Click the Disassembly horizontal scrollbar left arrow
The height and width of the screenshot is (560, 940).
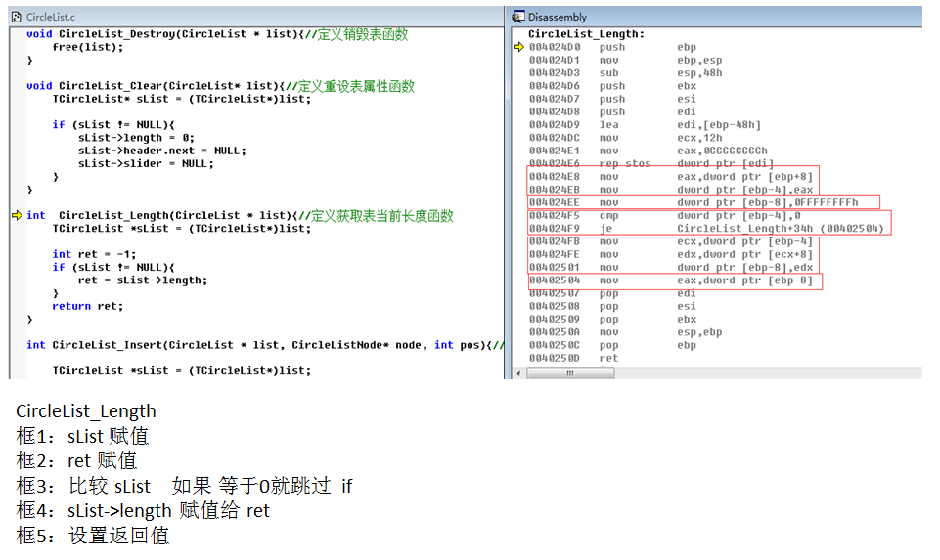(519, 373)
